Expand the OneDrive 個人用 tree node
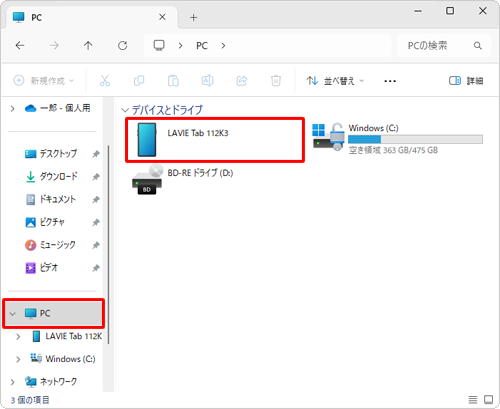Screen dimensions: 500x409 coord(13,108)
